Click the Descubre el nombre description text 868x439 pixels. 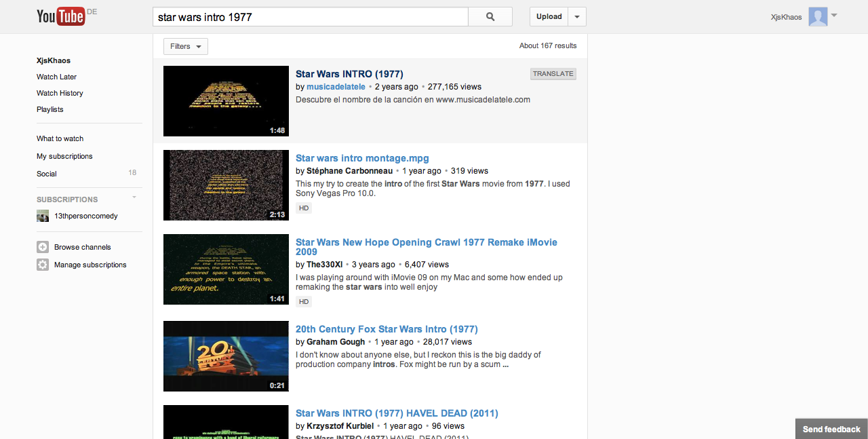coord(413,100)
